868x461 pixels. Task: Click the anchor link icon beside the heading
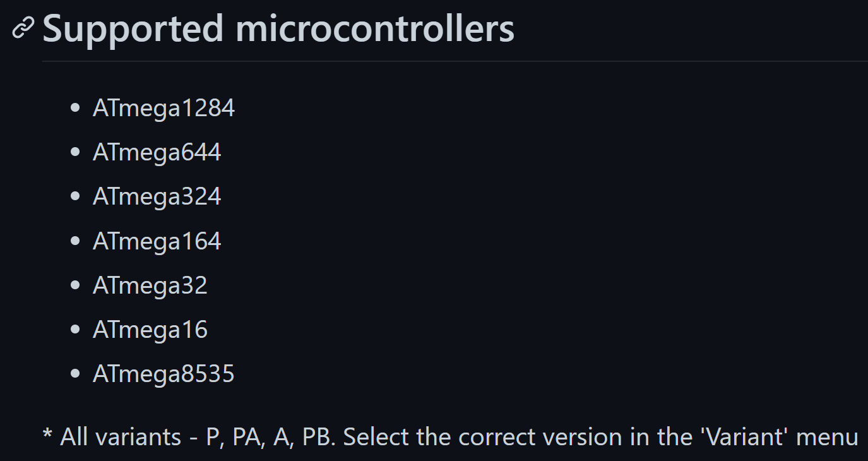(x=23, y=28)
